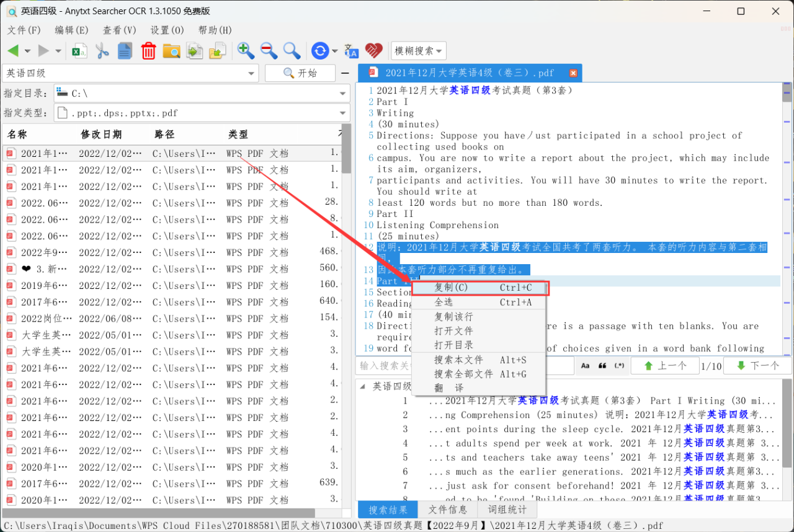Toggle the whole-word quotes search option
Image resolution: width=794 pixels, height=532 pixels.
(x=602, y=366)
